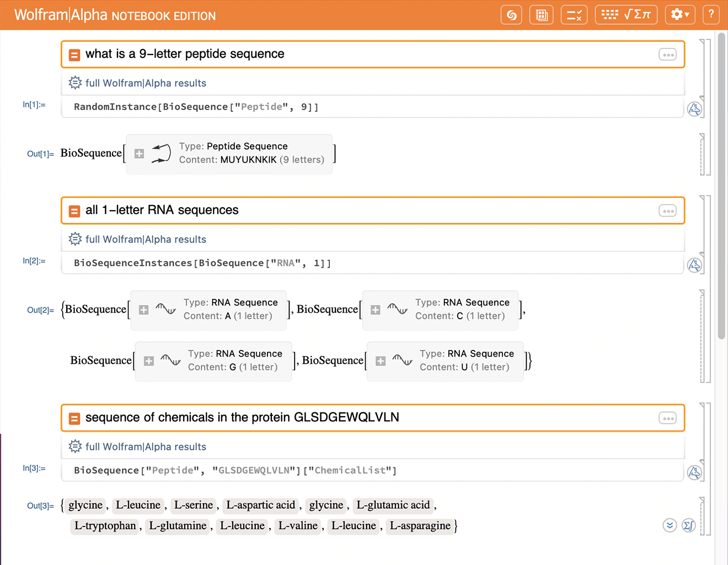Select the L-glutamic acid entity
The width and height of the screenshot is (728, 565).
pos(393,505)
